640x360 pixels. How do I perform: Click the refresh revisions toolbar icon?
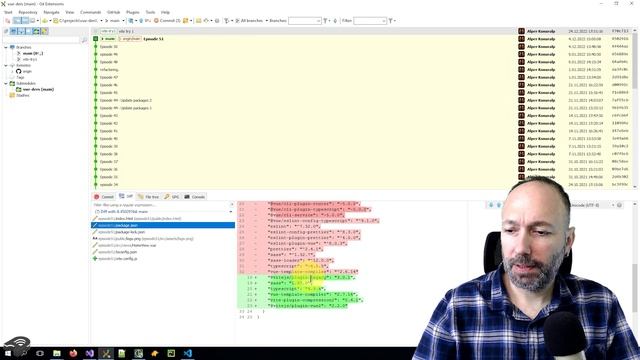point(8,20)
